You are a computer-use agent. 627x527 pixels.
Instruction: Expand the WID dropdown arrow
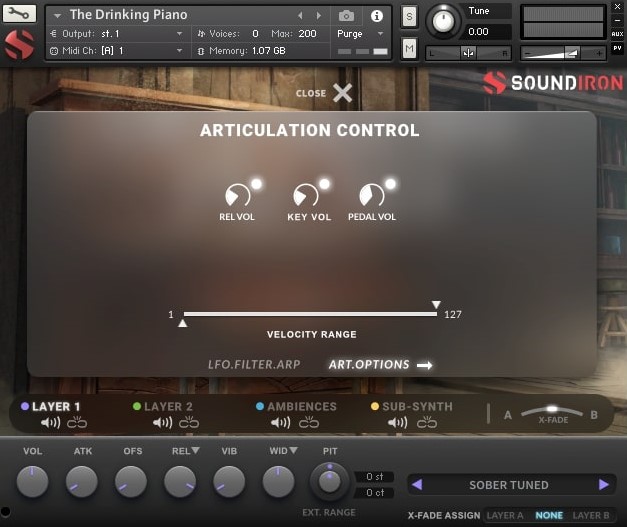tap(294, 450)
